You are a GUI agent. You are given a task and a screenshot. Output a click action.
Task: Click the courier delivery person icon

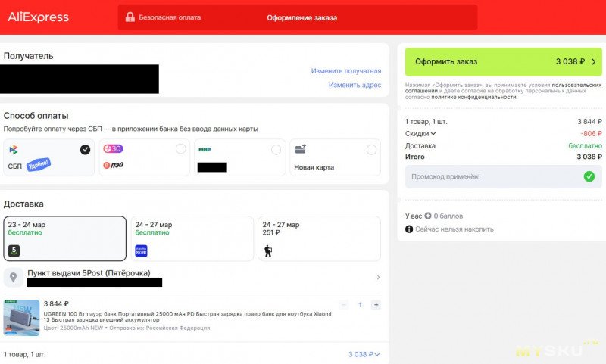[268, 250]
